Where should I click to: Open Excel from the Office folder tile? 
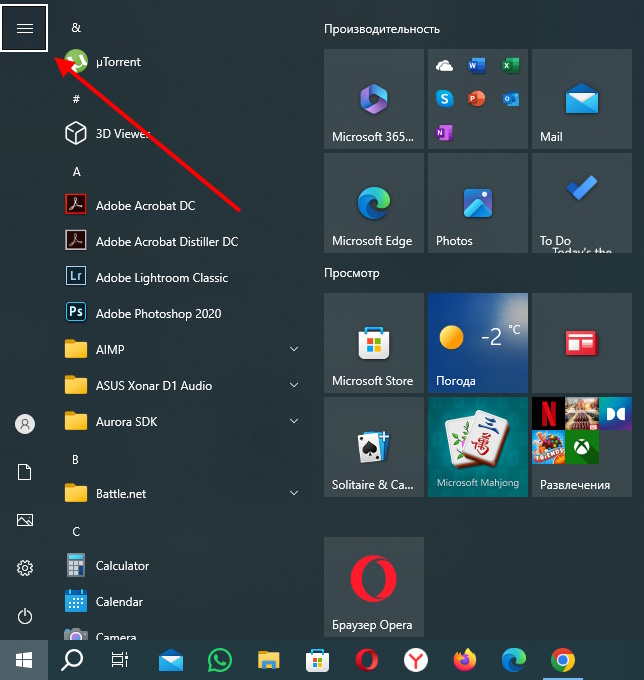510,65
